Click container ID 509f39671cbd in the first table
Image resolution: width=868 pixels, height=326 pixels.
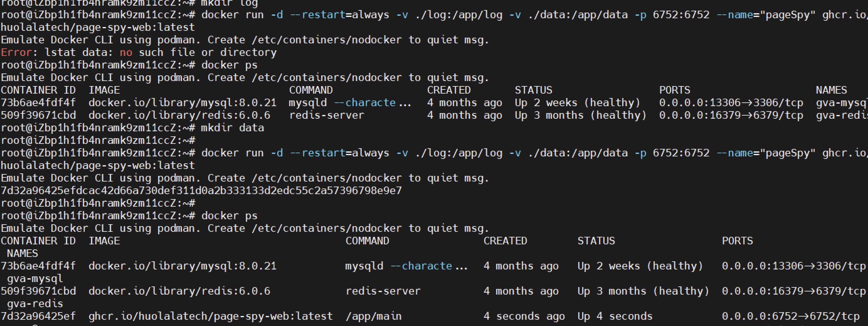tap(38, 115)
